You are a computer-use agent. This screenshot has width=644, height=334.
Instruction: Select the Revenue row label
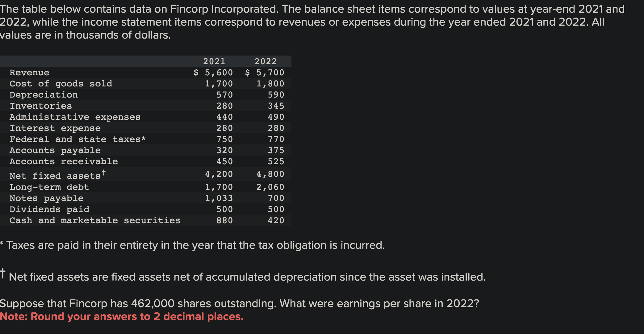click(x=29, y=73)
